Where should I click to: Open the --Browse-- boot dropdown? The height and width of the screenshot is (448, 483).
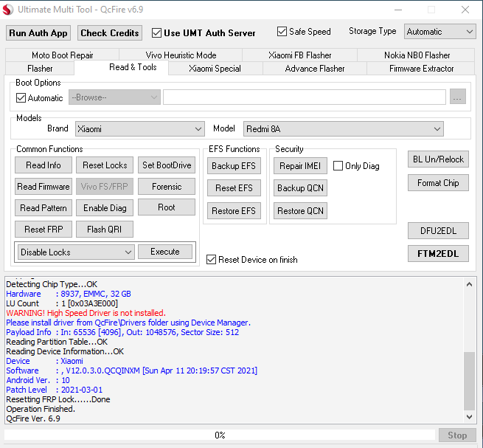114,97
